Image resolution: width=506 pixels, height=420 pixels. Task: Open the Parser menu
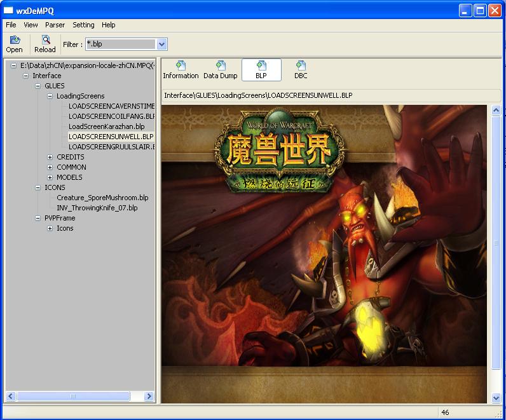[x=55, y=25]
